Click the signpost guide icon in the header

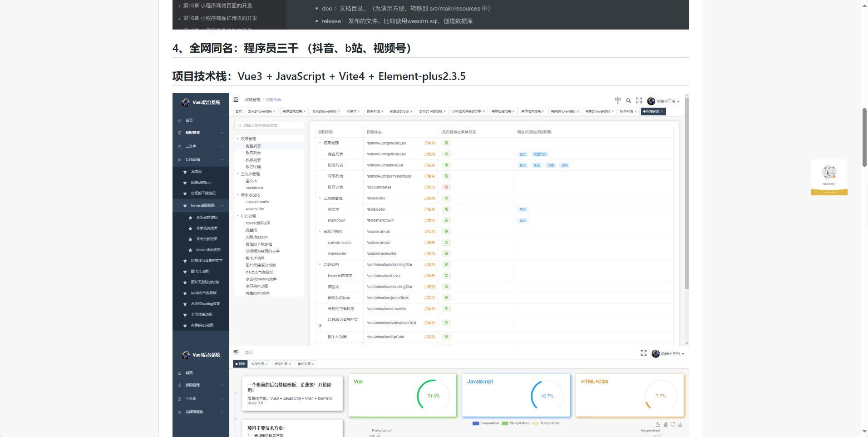coord(618,100)
